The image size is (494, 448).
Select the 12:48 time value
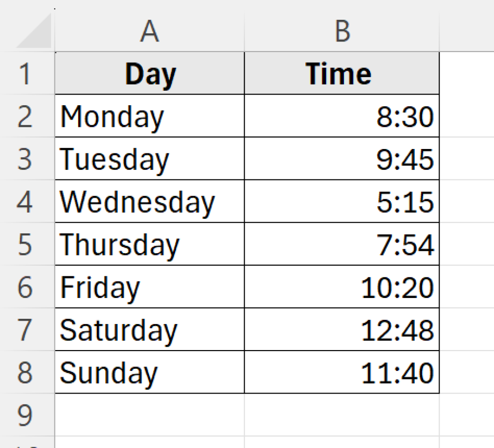point(343,329)
